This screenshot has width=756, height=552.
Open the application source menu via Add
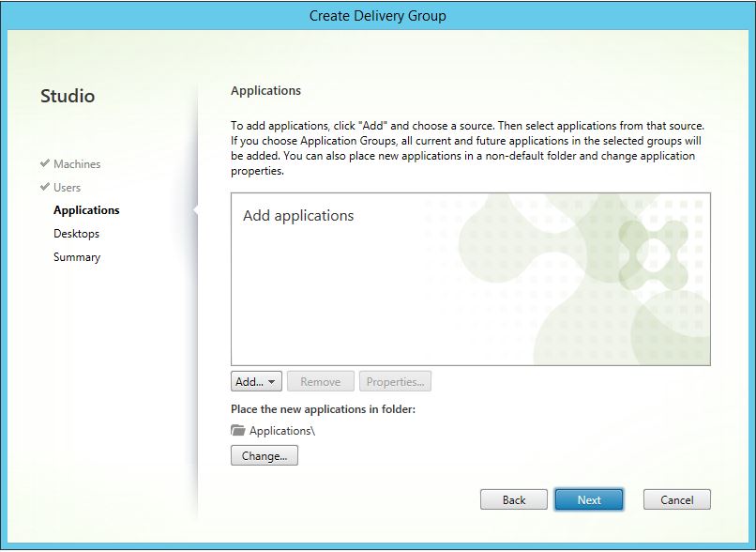(x=256, y=381)
